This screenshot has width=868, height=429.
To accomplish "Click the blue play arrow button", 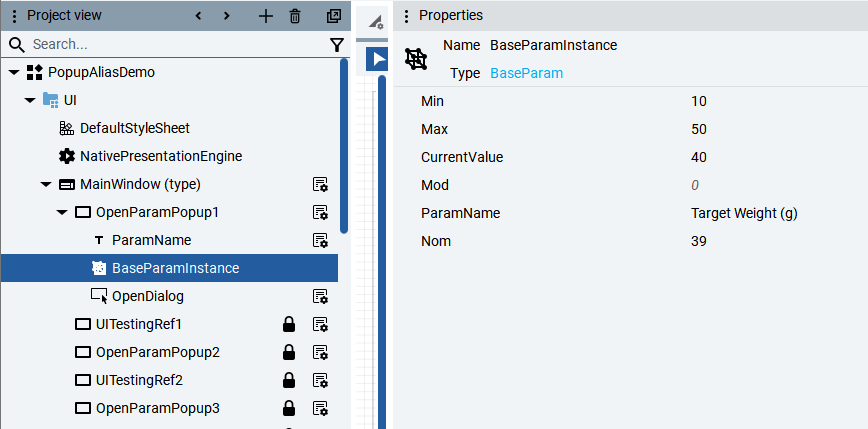I will (x=378, y=59).
